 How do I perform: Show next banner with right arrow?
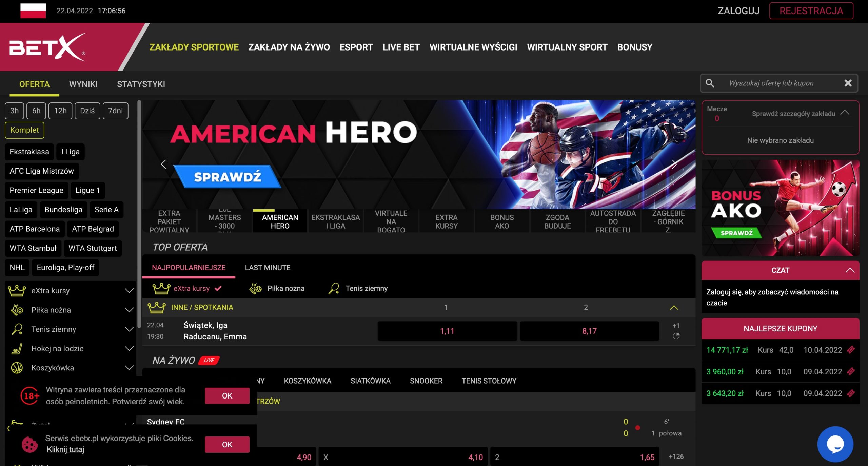pos(674,164)
